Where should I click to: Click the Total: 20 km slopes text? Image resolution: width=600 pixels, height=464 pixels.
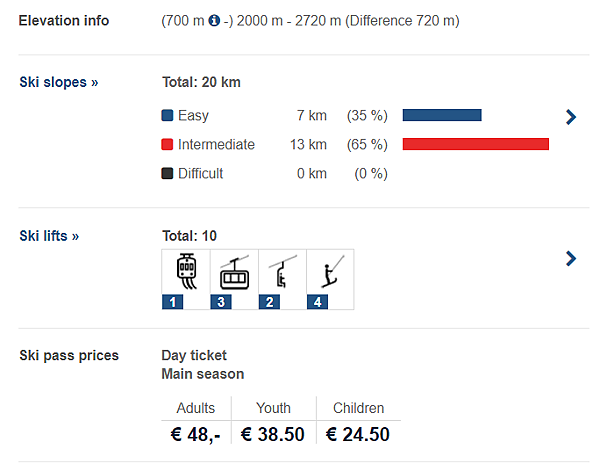click(201, 82)
